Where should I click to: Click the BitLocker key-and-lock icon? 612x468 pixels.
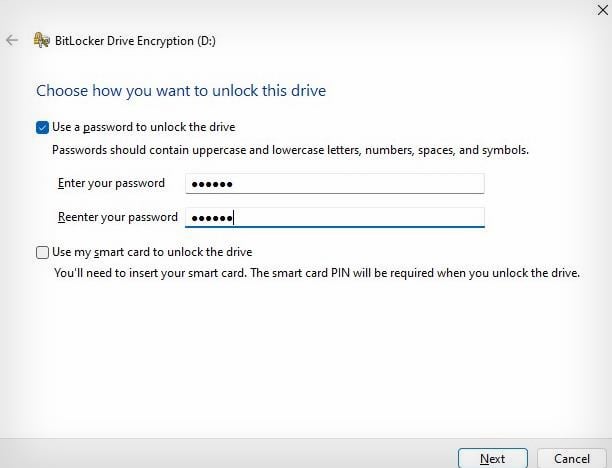coord(41,40)
